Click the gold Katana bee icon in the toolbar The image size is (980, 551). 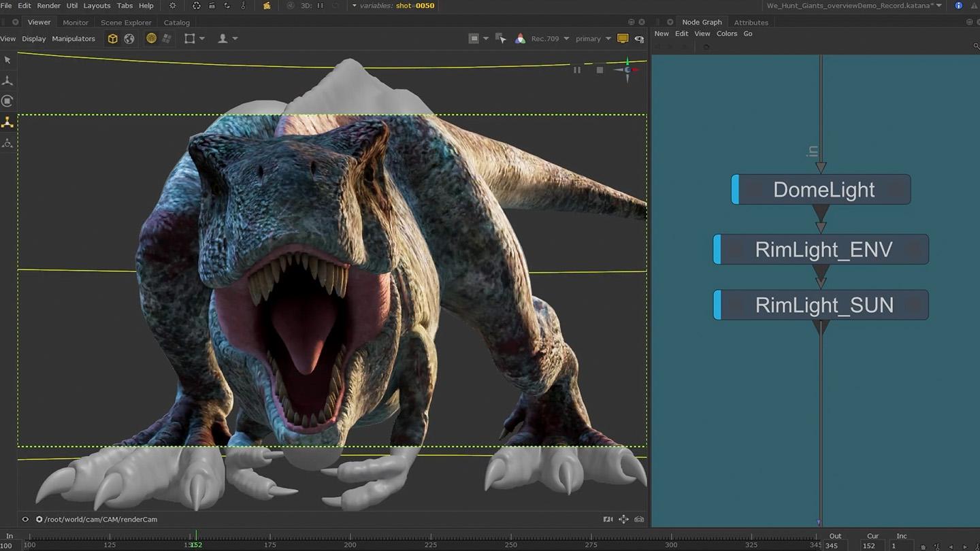point(266,5)
